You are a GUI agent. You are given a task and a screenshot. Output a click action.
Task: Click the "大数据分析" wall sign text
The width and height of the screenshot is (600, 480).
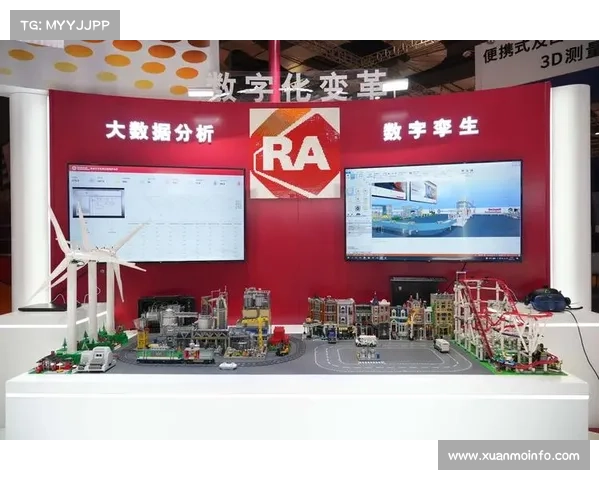(160, 131)
